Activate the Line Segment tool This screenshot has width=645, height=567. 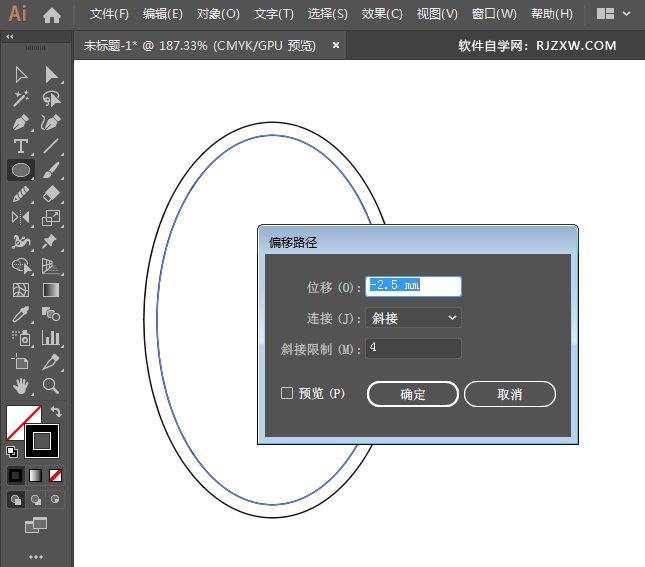point(51,146)
